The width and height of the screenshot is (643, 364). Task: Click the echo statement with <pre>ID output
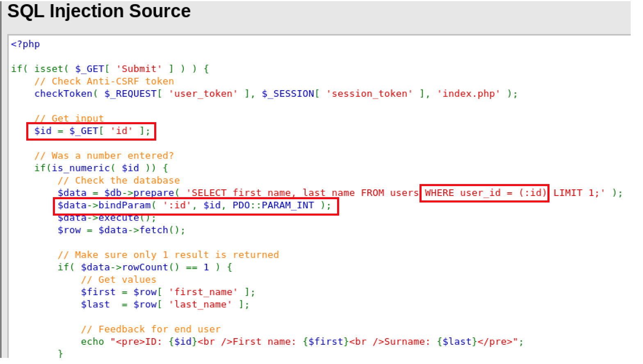click(x=302, y=342)
